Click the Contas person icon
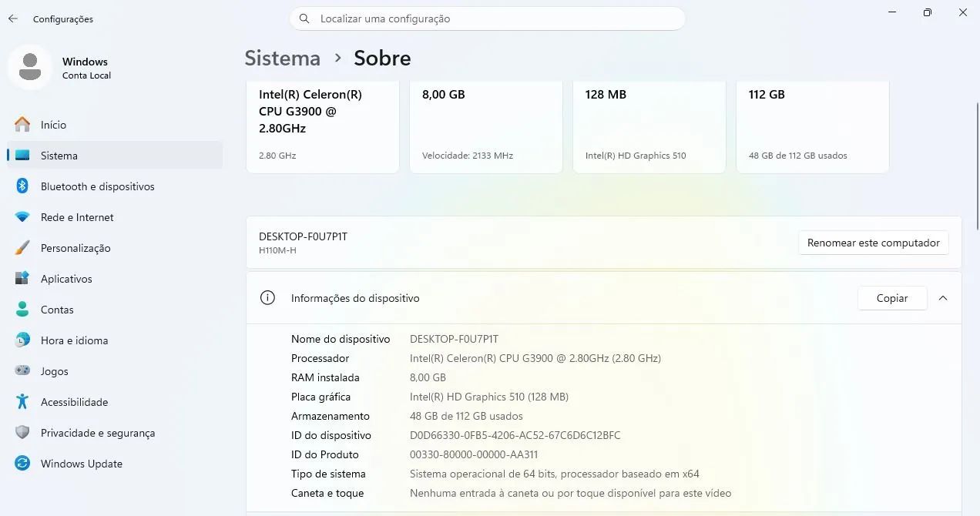The height and width of the screenshot is (516, 980). click(22, 310)
